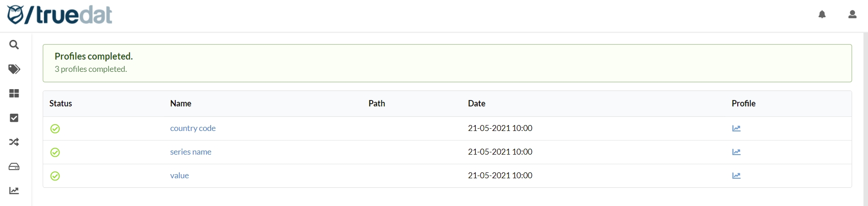
Task: Open the user account menu icon
Action: click(x=852, y=15)
